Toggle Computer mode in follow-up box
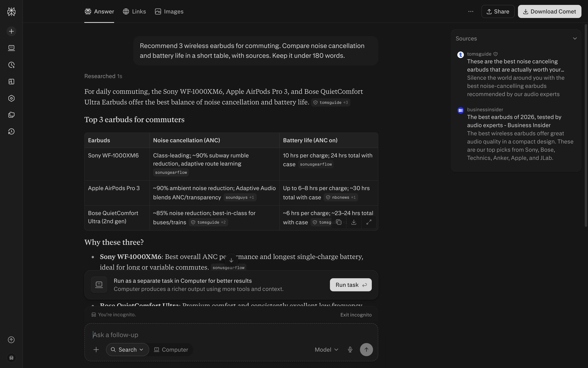 click(x=171, y=350)
